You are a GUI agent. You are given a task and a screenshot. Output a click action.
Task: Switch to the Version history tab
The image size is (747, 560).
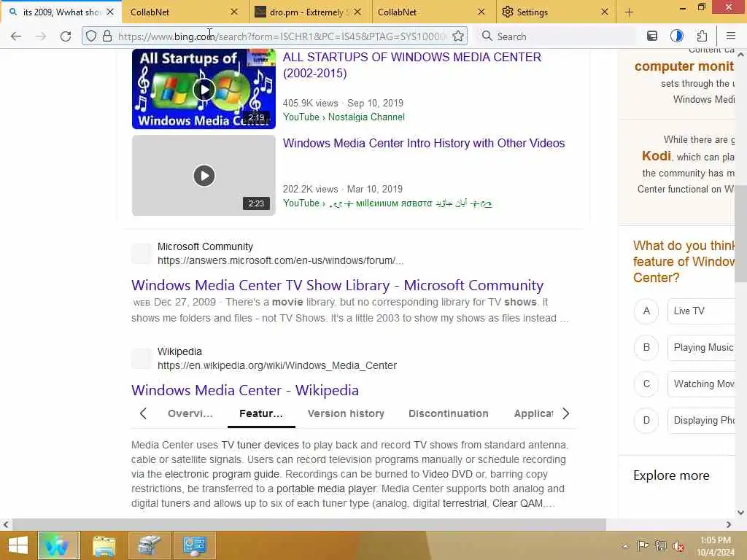coord(346,413)
